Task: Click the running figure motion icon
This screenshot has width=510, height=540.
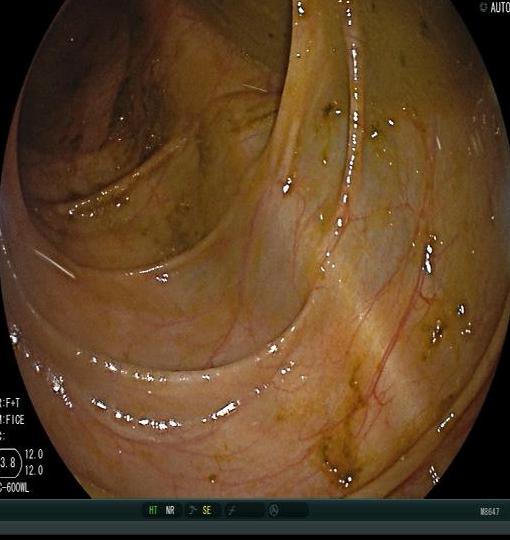Action: pos(192,510)
